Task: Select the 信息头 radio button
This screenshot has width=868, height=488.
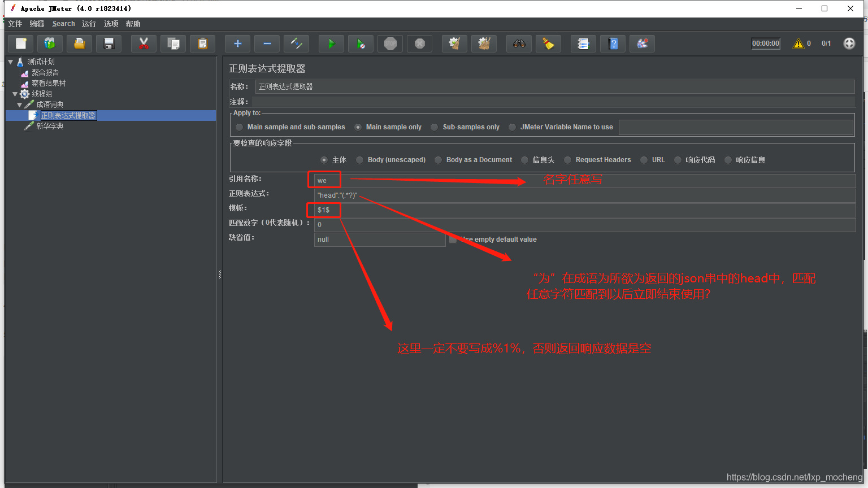Action: click(x=525, y=160)
